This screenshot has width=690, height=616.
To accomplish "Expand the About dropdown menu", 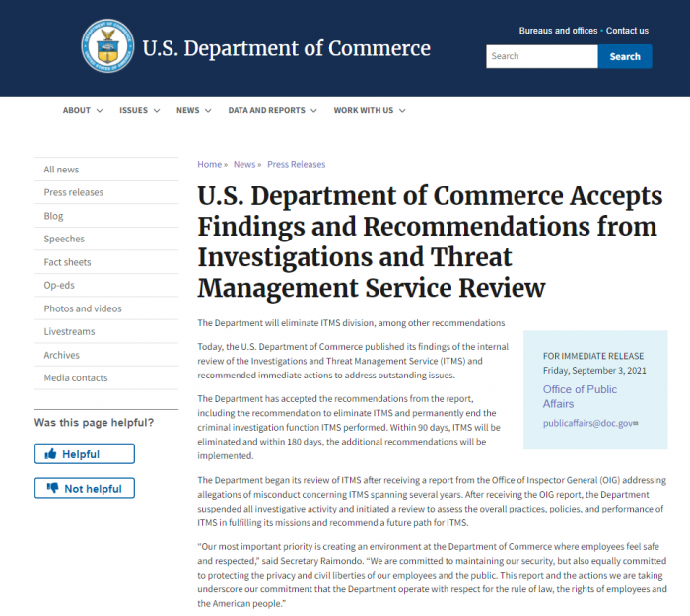I will [x=83, y=111].
